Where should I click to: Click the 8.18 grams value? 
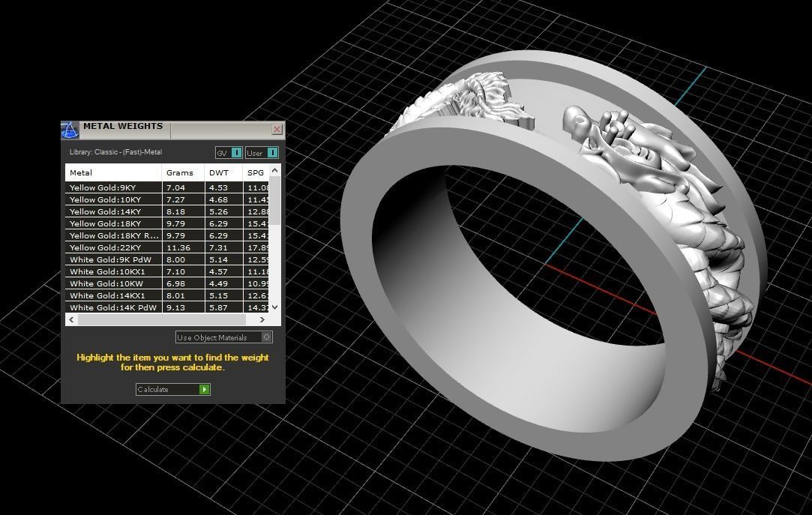[x=175, y=211]
